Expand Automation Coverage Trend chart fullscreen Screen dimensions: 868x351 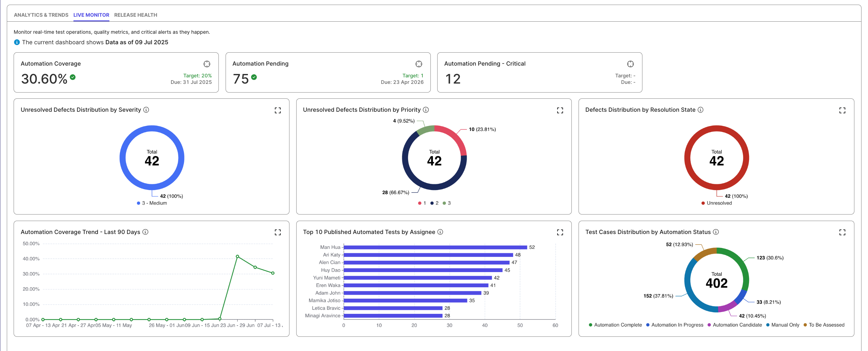click(277, 232)
